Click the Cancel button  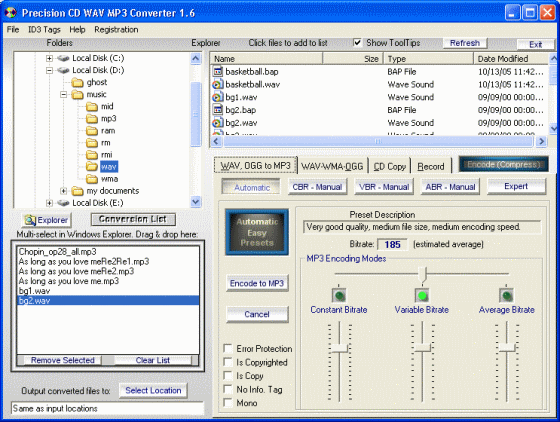[x=257, y=314]
